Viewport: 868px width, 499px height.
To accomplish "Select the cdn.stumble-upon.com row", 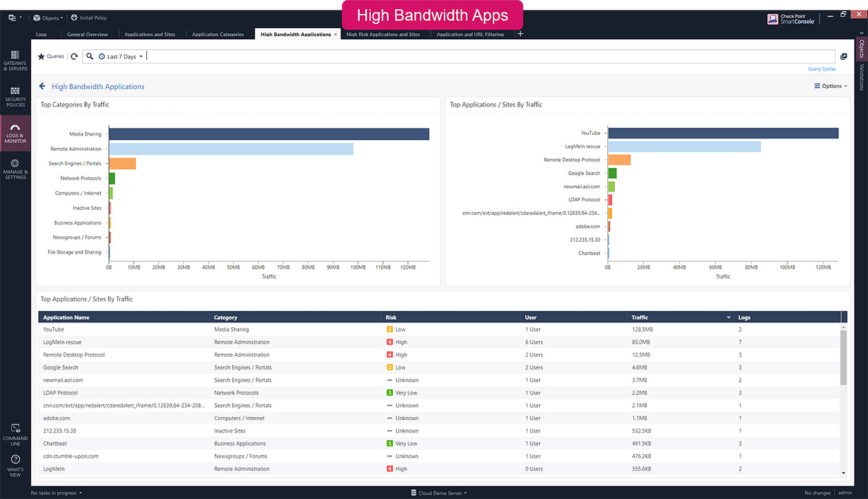I will click(x=440, y=457).
